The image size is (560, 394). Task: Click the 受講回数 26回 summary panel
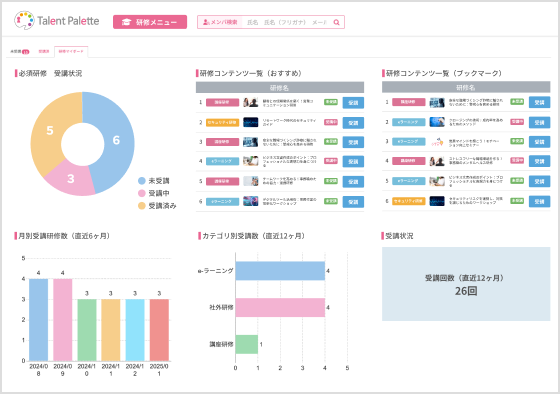466,284
